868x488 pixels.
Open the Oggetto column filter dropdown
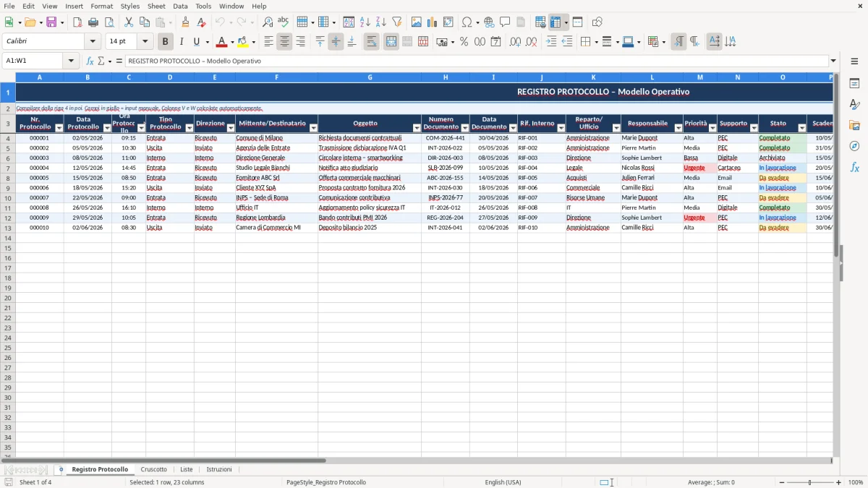[417, 128]
